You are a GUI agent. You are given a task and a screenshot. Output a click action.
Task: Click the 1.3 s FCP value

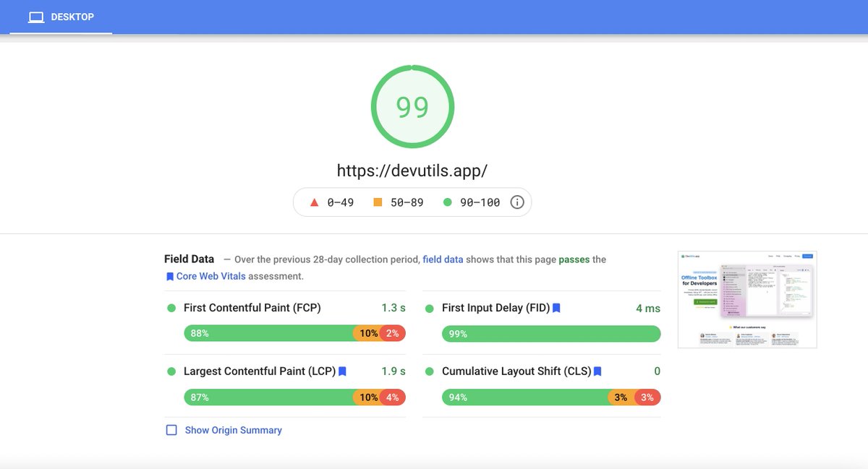tap(393, 308)
